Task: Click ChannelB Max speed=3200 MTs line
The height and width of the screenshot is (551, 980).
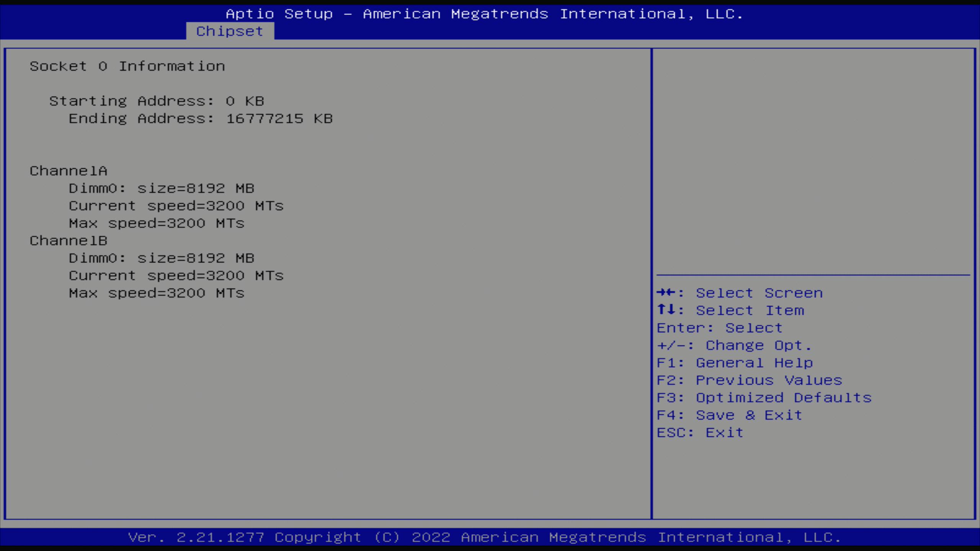Action: (157, 293)
